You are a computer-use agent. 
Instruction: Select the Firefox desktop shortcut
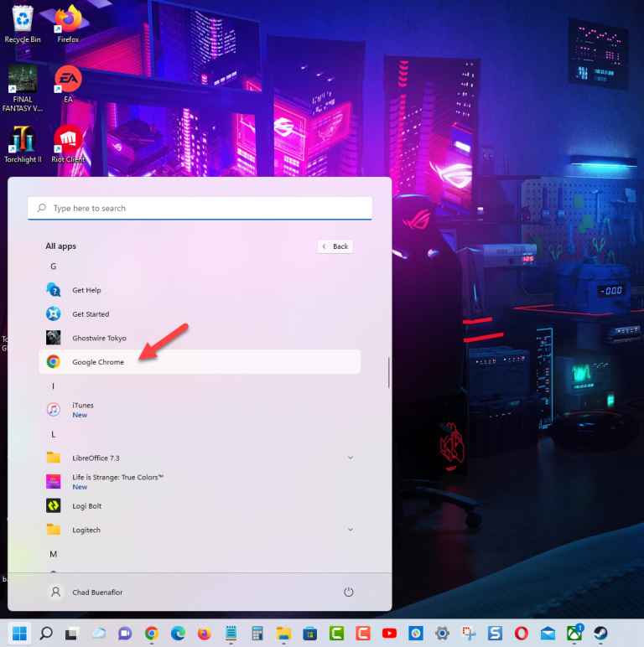click(68, 24)
